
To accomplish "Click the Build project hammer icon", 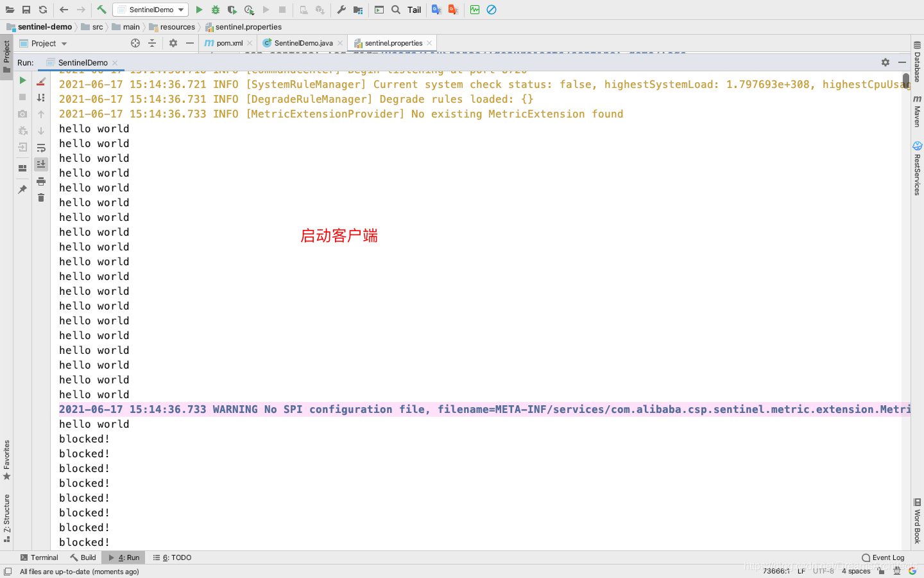I will coord(101,10).
